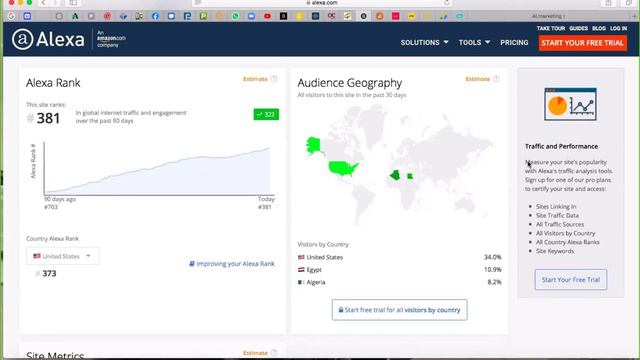Reload the page with refresh icon
The height and width of the screenshot is (360, 640).
(447, 2)
